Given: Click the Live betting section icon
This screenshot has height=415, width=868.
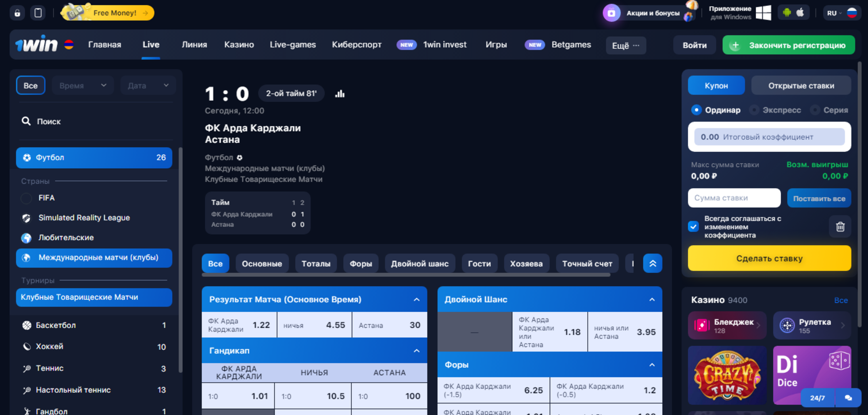Looking at the screenshot, I should click(x=151, y=44).
